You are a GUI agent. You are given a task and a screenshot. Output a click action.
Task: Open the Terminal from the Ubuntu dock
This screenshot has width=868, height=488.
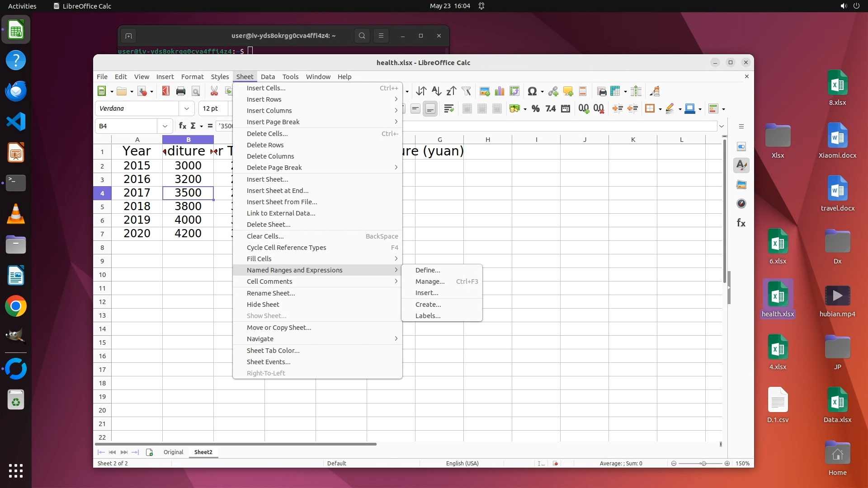coord(16,183)
